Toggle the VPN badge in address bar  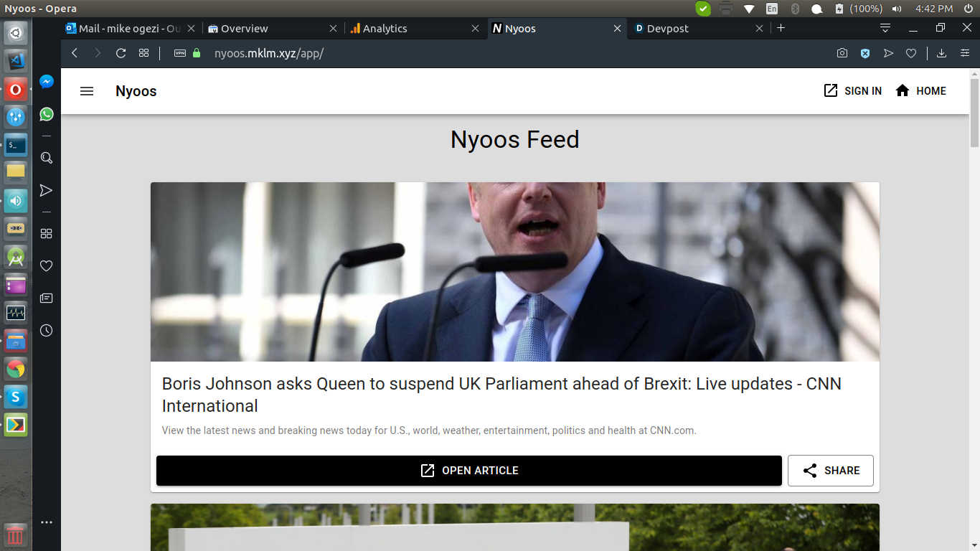pyautogui.click(x=179, y=53)
